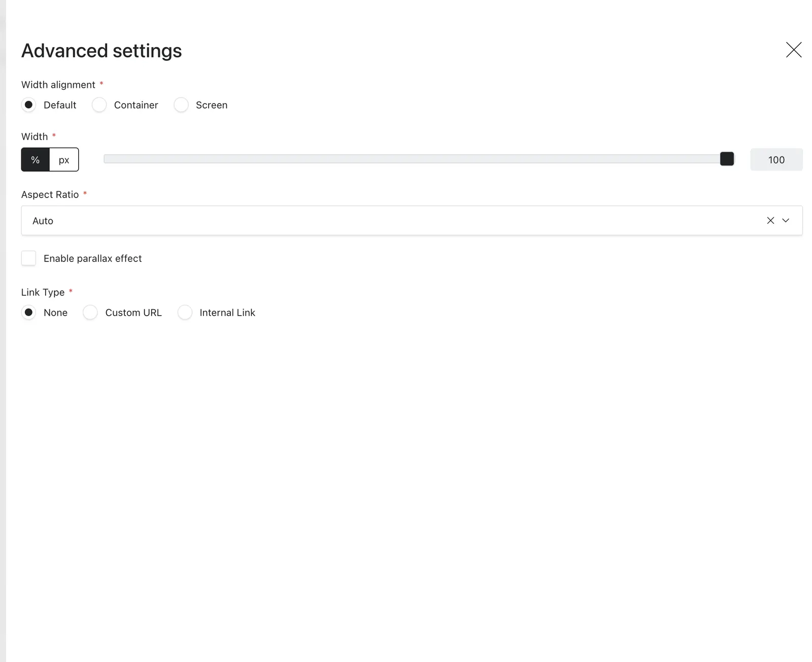Select Screen width alignment

point(181,105)
